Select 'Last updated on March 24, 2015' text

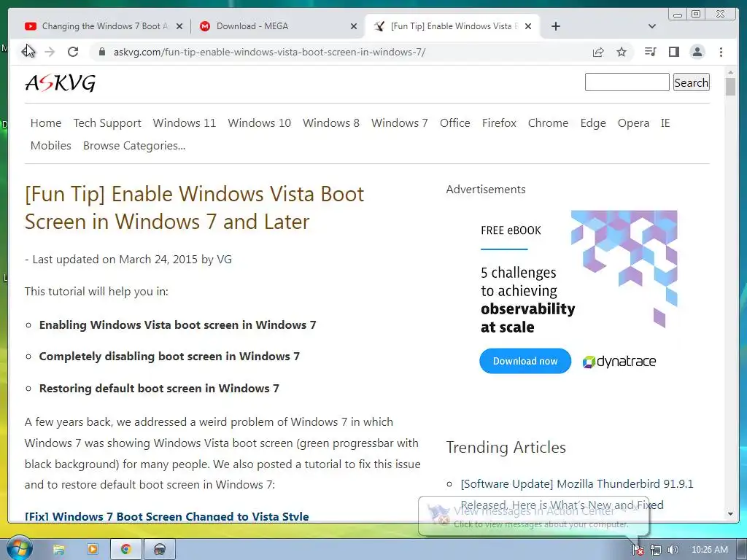coord(115,259)
